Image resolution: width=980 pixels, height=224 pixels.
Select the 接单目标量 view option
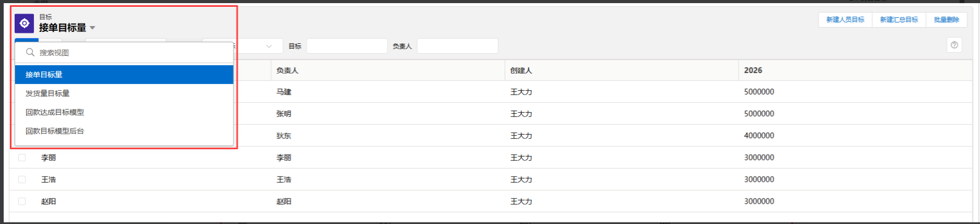tap(44, 75)
